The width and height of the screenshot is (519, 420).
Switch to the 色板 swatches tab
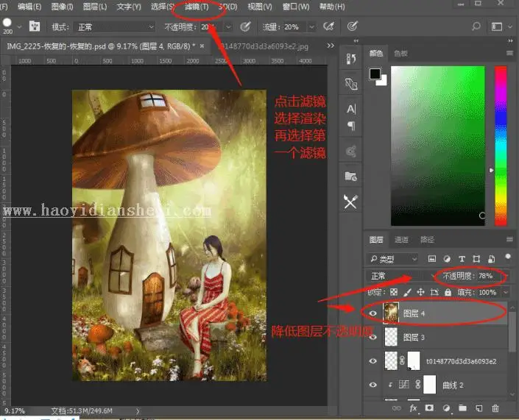pos(400,53)
